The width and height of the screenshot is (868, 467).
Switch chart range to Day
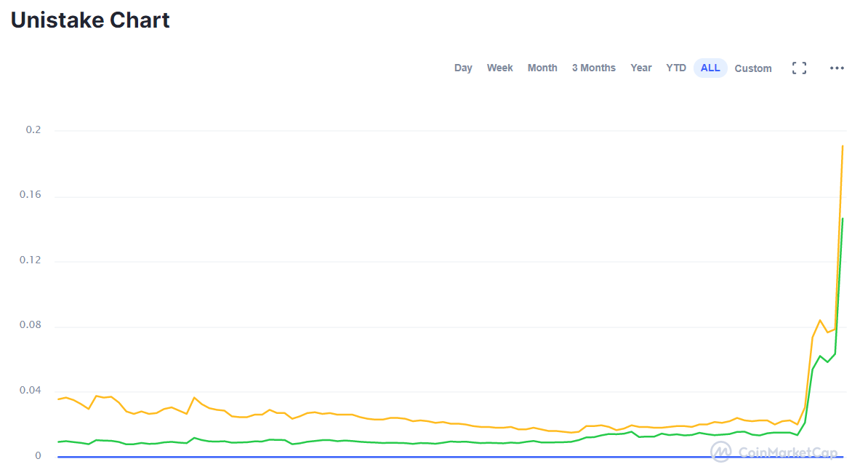tap(463, 68)
